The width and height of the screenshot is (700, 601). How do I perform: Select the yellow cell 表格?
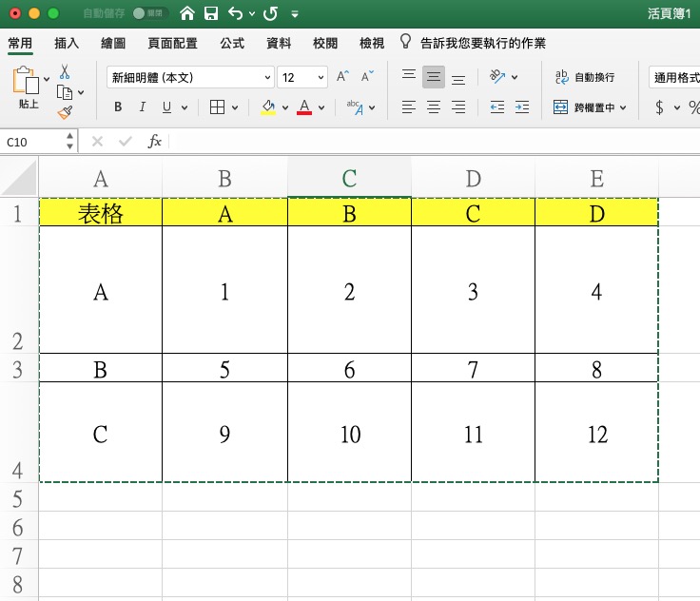pyautogui.click(x=101, y=213)
